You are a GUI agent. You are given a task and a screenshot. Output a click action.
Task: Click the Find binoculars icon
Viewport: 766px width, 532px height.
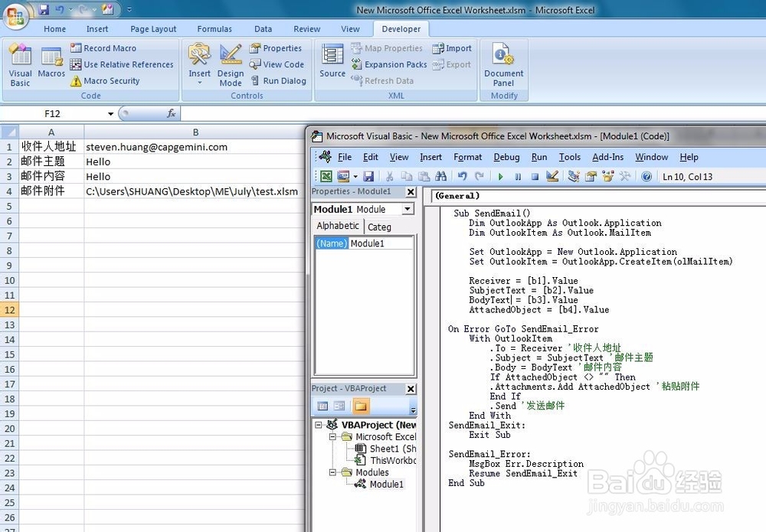click(440, 176)
